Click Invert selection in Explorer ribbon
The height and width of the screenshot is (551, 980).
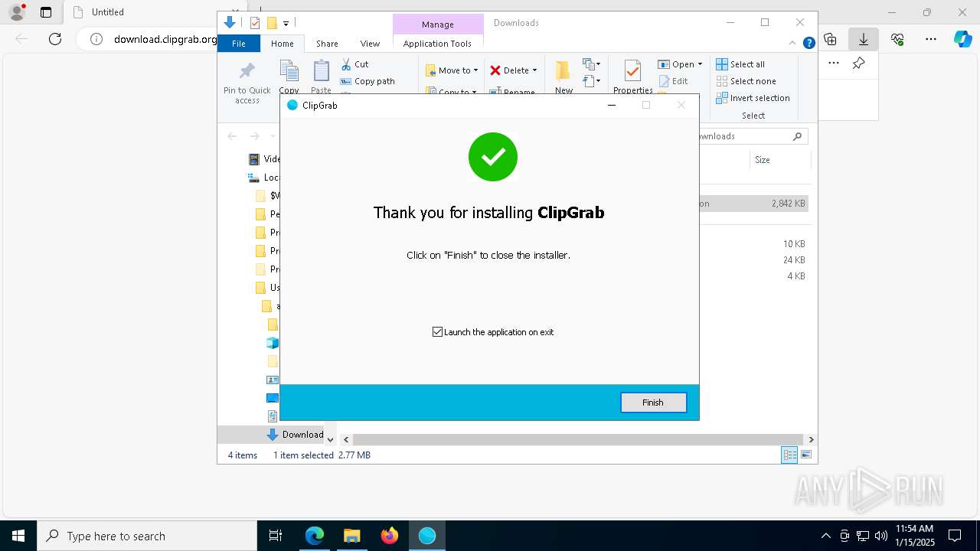click(x=753, y=98)
